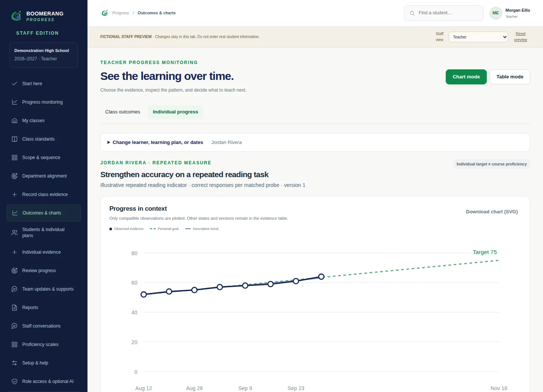Screen dimensions: 543x392
Task: Click the Setup & help sliders icon
Action: click(x=14, y=363)
